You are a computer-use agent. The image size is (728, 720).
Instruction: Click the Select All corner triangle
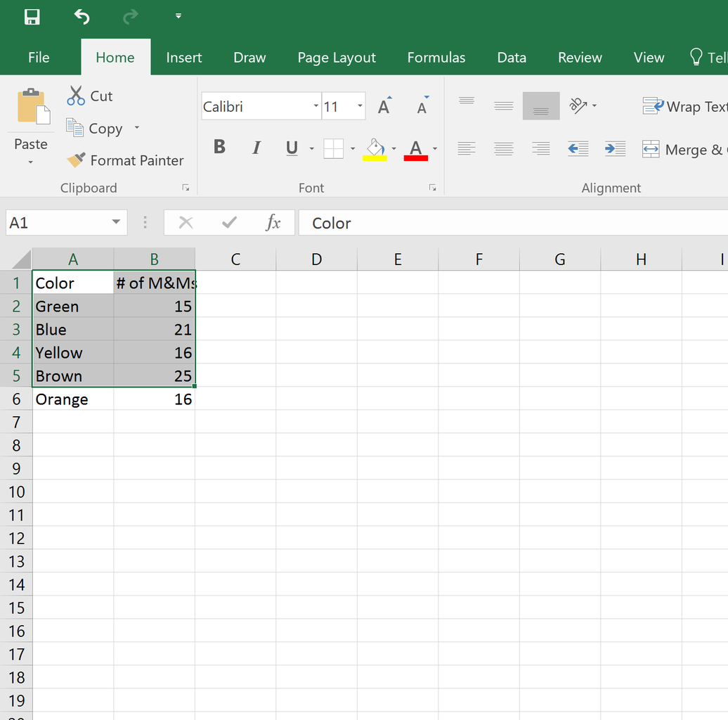pos(21,259)
